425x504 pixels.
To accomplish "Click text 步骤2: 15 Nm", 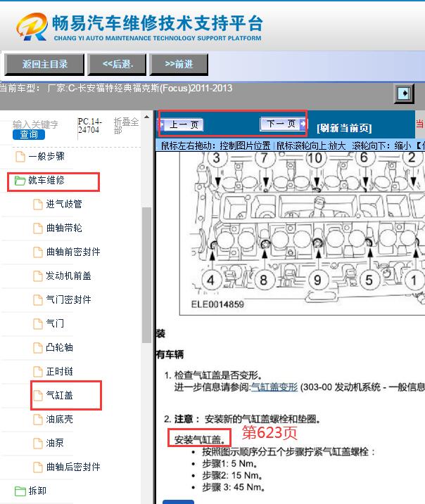I will pos(231,475).
